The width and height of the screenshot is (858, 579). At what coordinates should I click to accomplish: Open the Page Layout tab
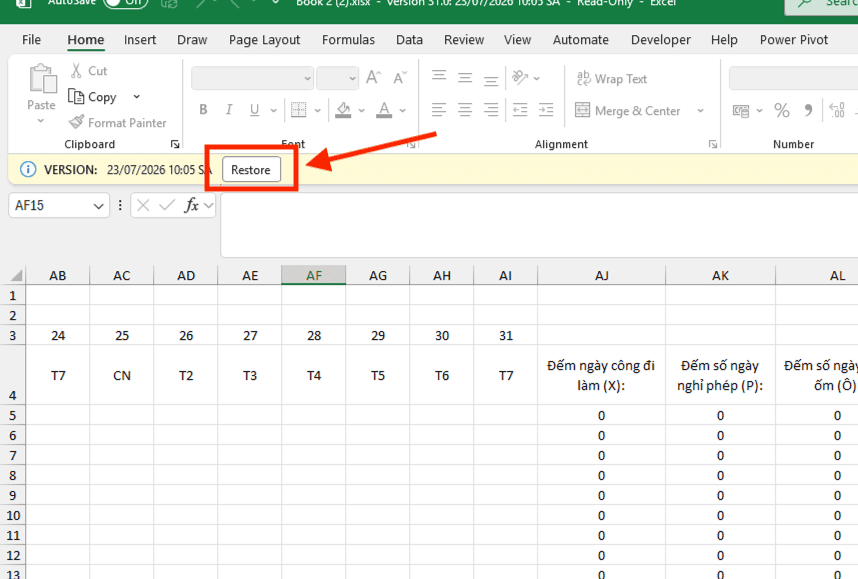click(x=264, y=40)
